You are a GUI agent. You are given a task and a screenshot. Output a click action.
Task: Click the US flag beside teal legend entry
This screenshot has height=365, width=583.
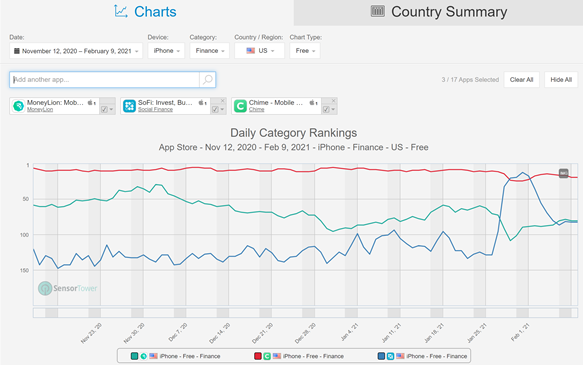click(153, 356)
